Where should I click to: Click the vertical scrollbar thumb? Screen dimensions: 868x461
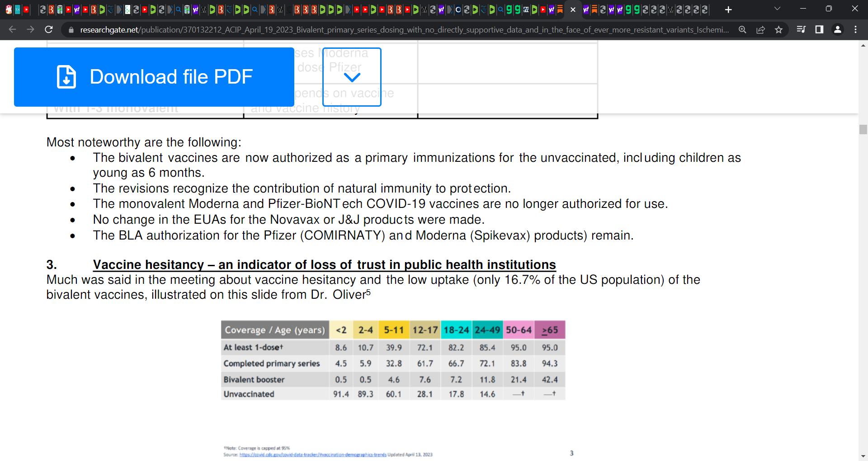click(x=863, y=129)
